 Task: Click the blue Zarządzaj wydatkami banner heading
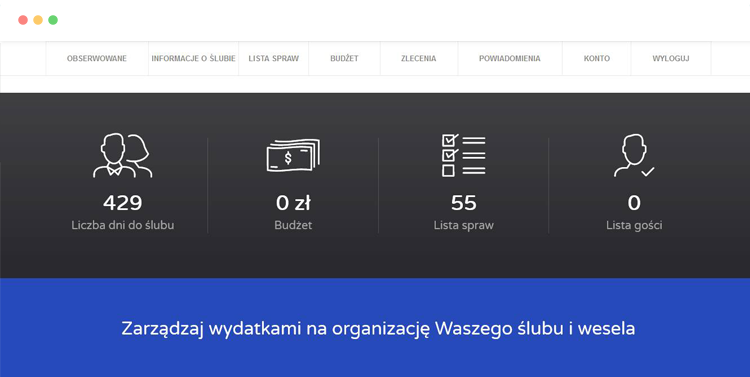click(378, 329)
